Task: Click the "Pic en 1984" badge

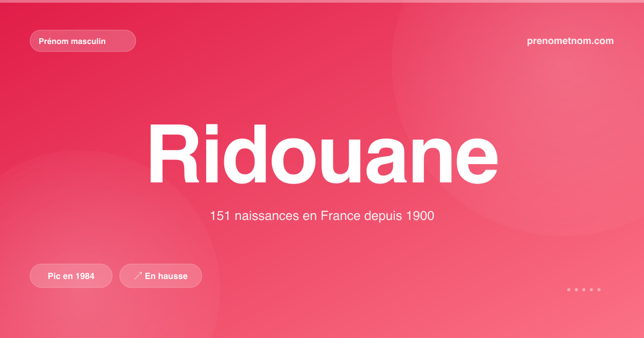Action: [71, 276]
